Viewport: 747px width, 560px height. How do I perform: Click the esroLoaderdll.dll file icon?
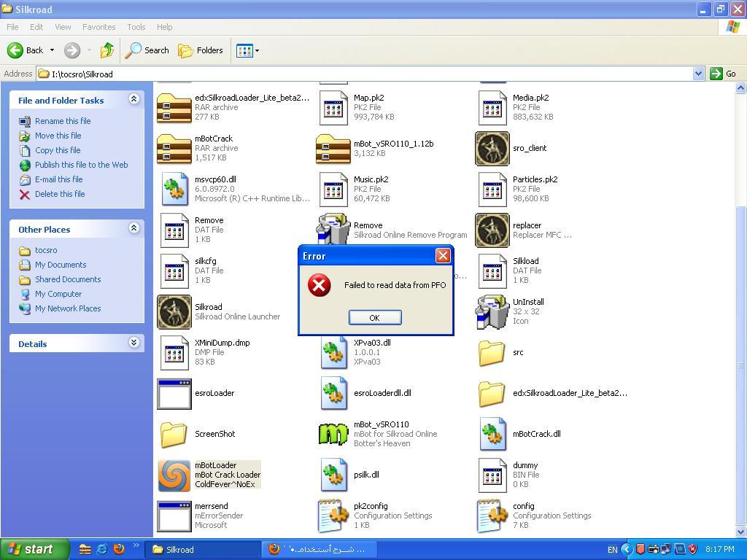click(x=333, y=394)
